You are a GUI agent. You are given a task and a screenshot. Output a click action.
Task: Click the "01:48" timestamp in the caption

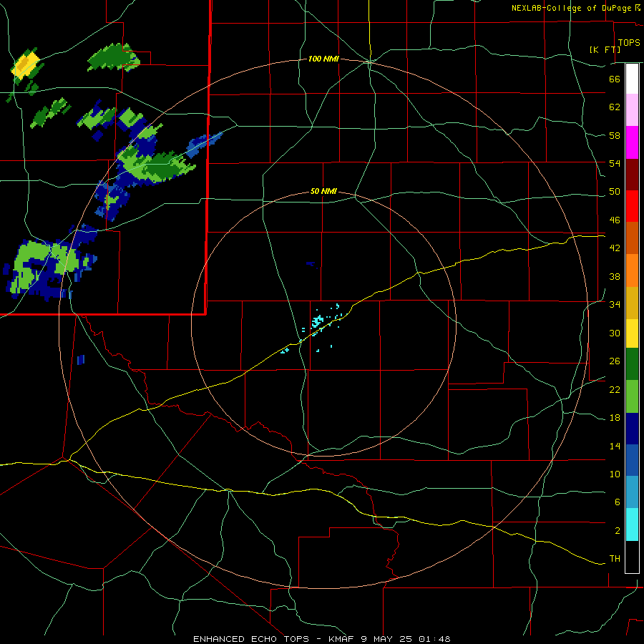pos(434,639)
